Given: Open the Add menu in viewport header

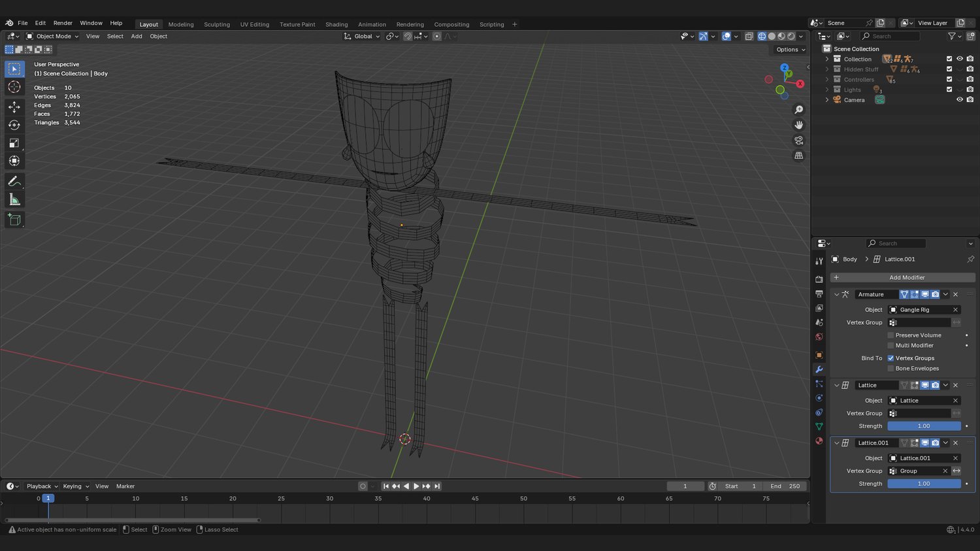Looking at the screenshot, I should coord(137,37).
